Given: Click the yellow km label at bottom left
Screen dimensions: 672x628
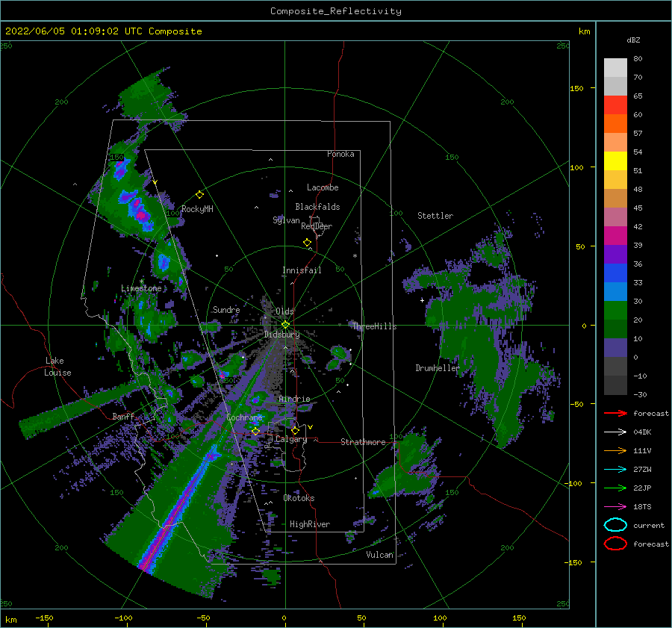Looking at the screenshot, I should coord(11,620).
